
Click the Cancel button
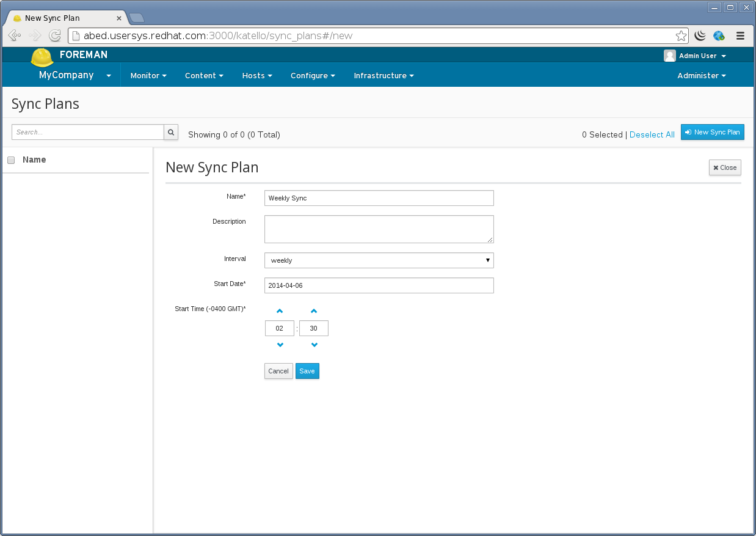pyautogui.click(x=278, y=371)
